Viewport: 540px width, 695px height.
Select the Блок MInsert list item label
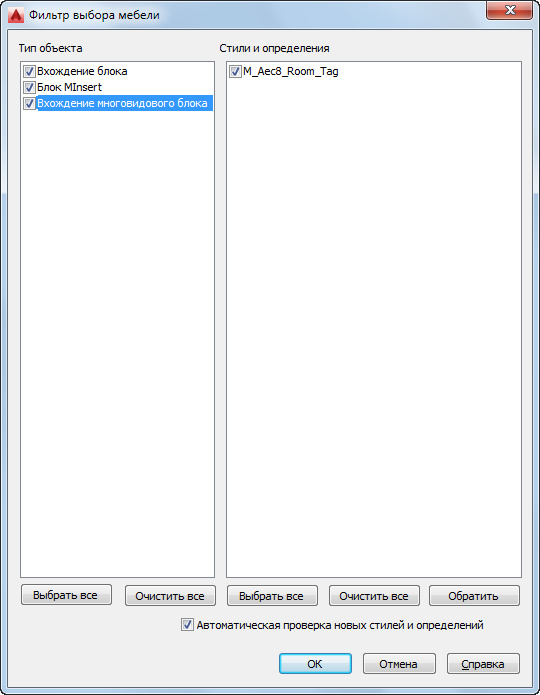pos(69,87)
